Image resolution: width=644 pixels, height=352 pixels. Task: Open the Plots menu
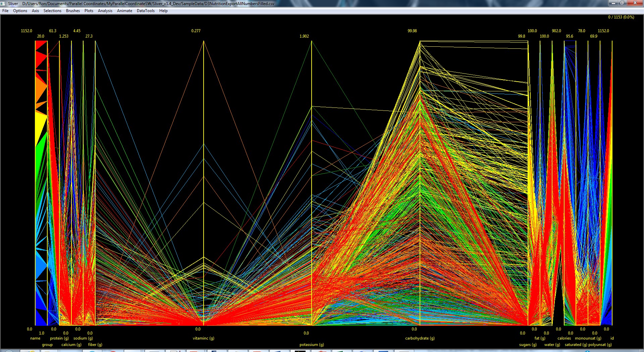click(x=89, y=11)
